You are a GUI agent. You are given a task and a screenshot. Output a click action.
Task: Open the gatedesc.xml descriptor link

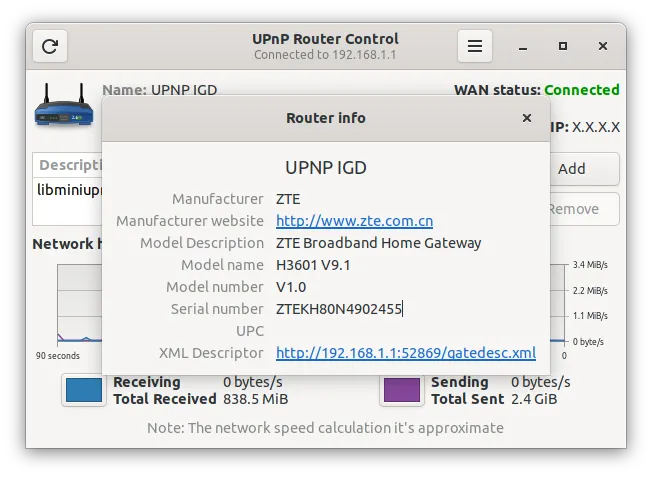[405, 353]
